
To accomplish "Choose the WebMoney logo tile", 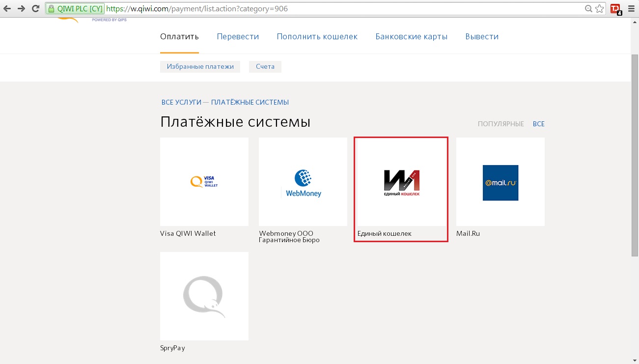I will pyautogui.click(x=303, y=182).
